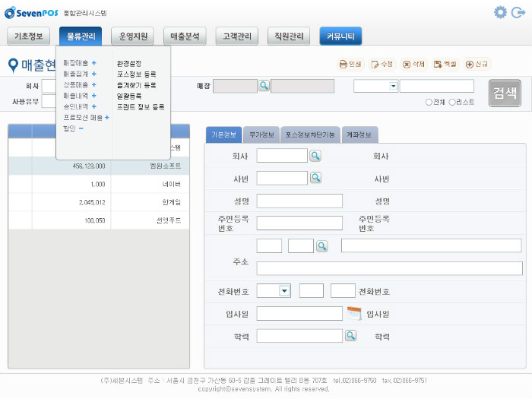The height and width of the screenshot is (399, 532).
Task: Click the magnifier icon next to 매장 field
Action: point(264,86)
